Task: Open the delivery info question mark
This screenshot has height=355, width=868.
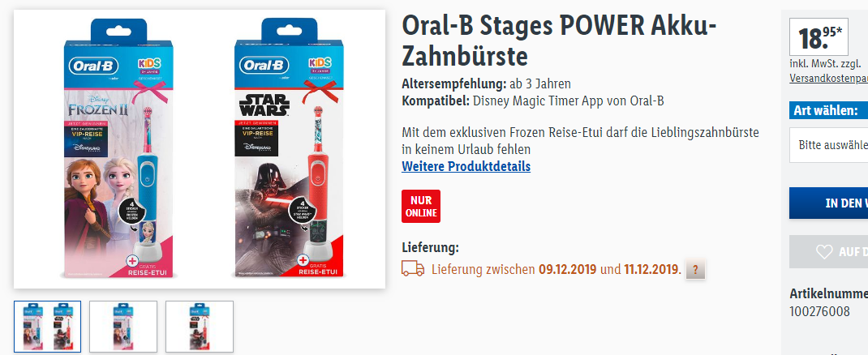Action: point(695,269)
